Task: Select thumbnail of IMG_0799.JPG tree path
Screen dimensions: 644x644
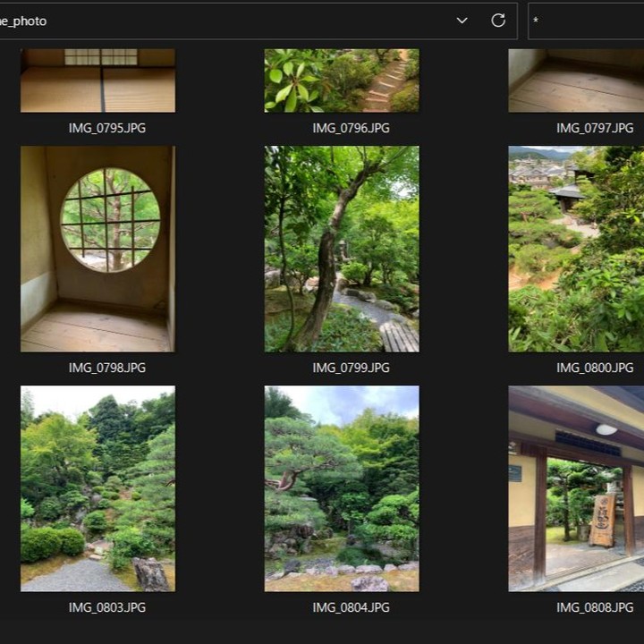Action: click(342, 249)
